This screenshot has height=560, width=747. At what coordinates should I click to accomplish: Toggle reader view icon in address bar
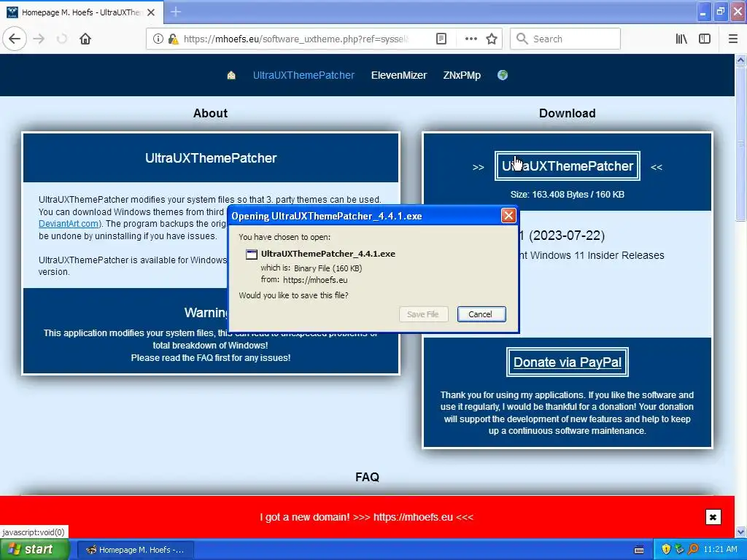click(x=441, y=39)
